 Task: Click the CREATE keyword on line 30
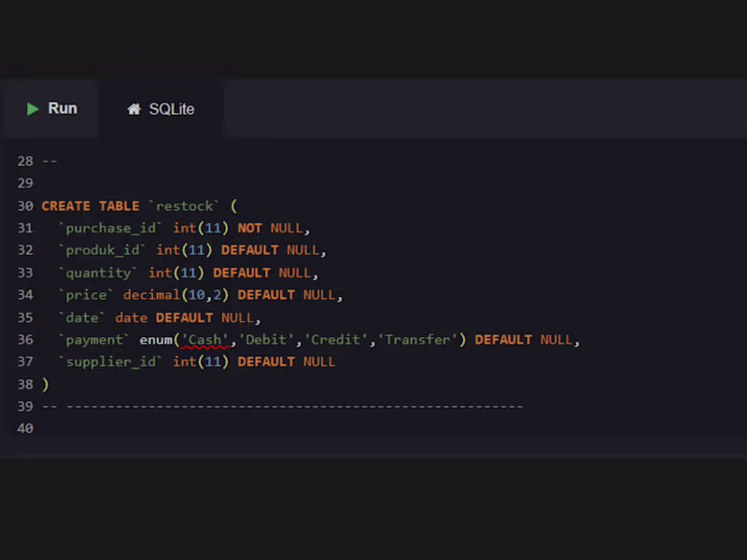pos(65,205)
